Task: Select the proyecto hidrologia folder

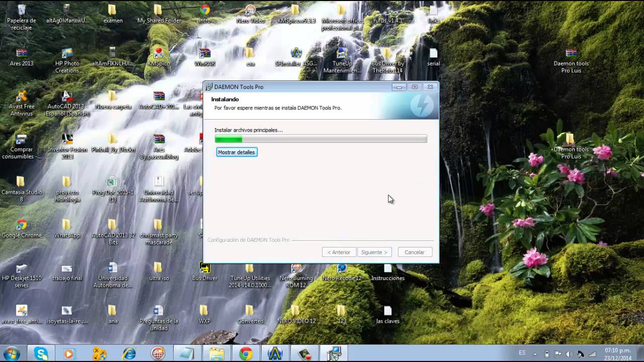Action: tap(67, 189)
